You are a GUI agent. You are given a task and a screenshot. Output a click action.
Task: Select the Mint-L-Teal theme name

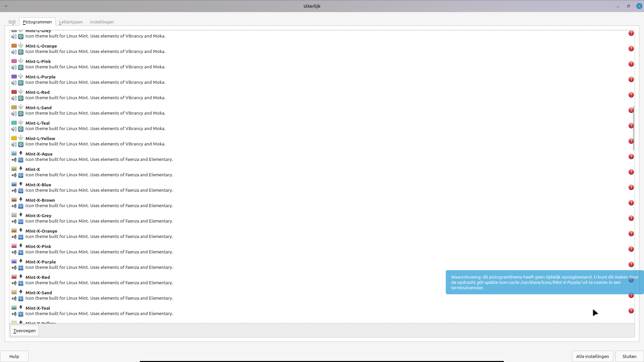pos(38,123)
